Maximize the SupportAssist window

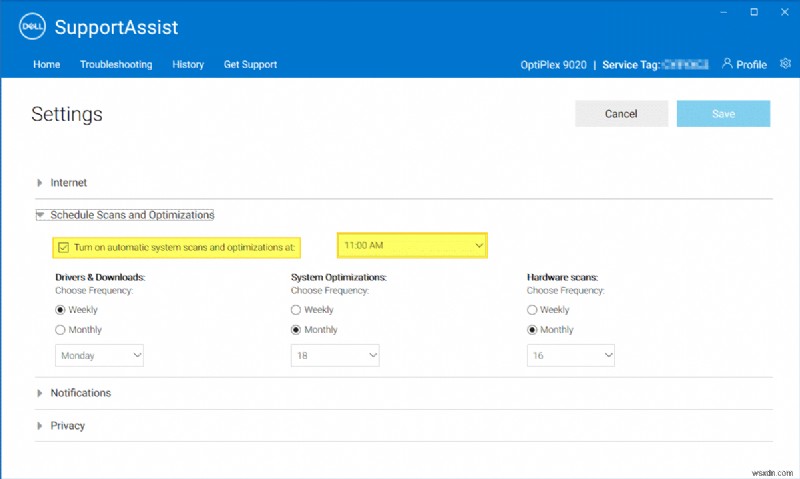pyautogui.click(x=754, y=12)
